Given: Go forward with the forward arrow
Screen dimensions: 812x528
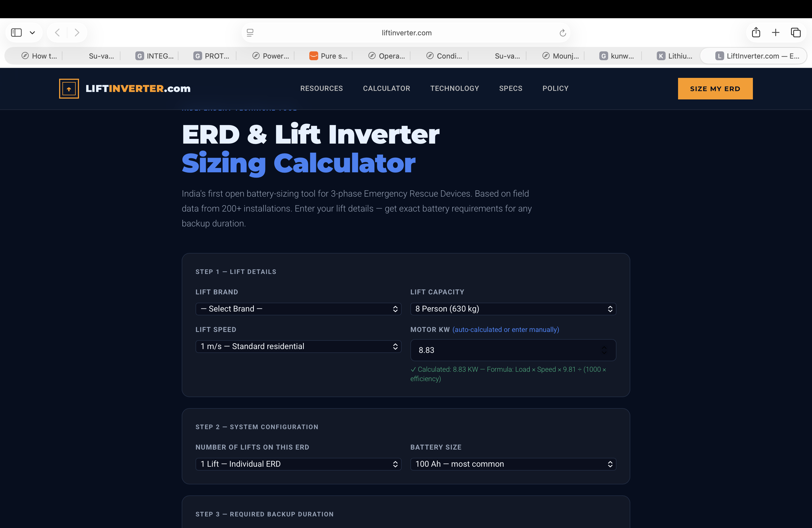Looking at the screenshot, I should click(77, 33).
